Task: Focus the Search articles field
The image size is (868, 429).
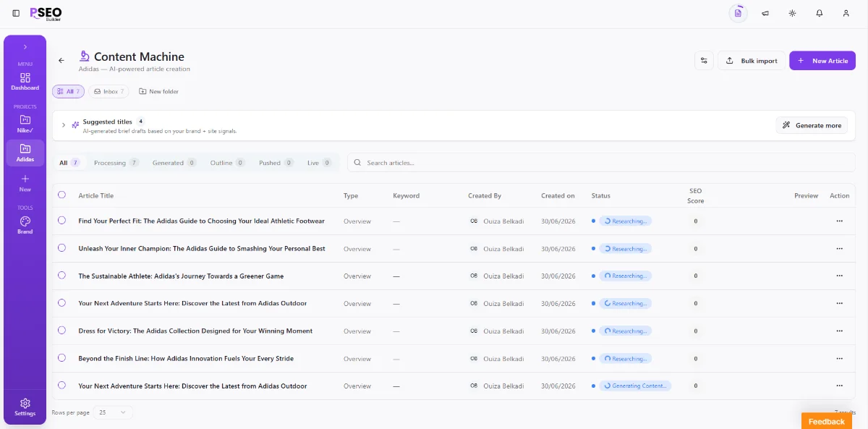Action: point(601,163)
